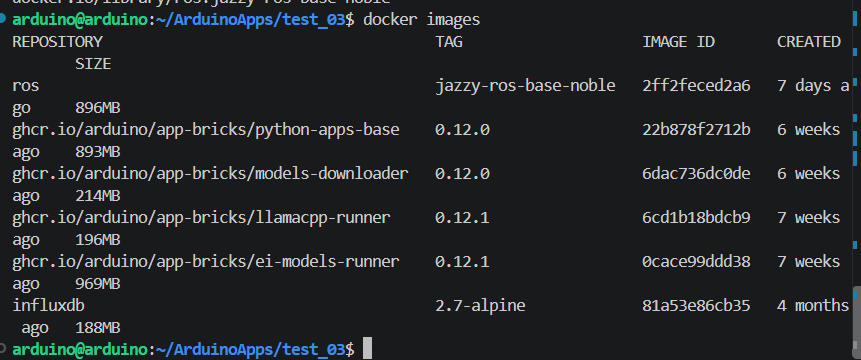
Task: Click image ID 6dac736dc0de
Action: tap(696, 174)
